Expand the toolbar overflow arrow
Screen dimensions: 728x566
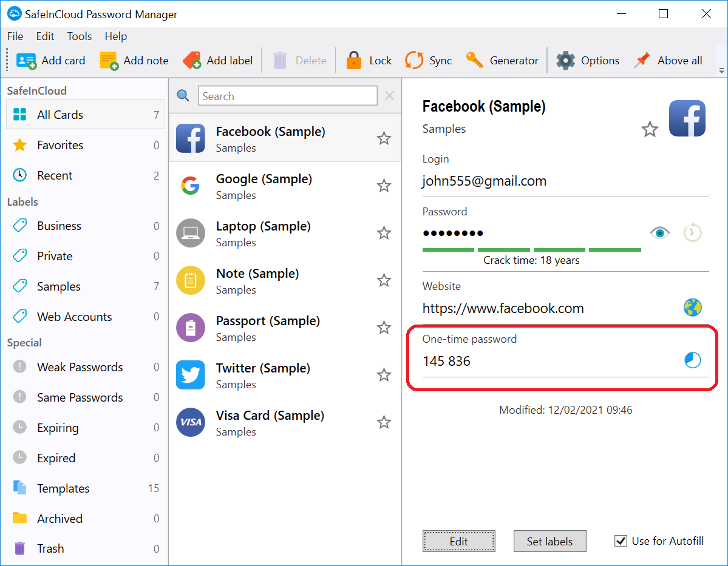pos(721,70)
